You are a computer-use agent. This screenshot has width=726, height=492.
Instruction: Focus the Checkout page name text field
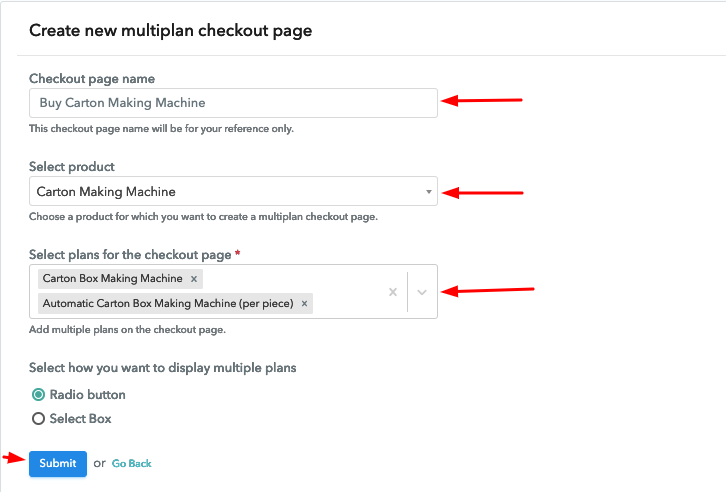(232, 103)
